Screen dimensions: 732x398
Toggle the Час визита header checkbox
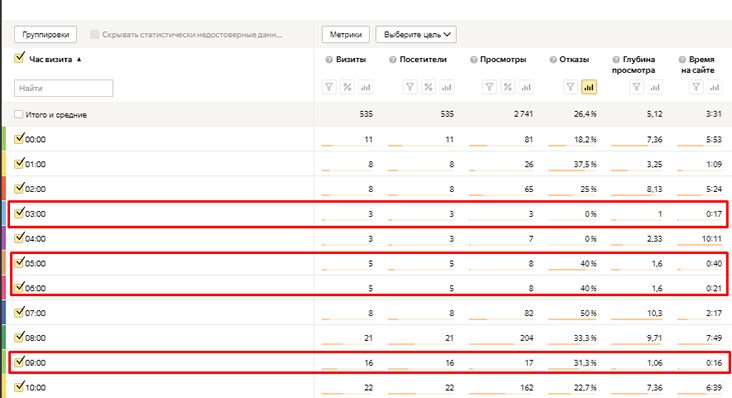pos(19,58)
